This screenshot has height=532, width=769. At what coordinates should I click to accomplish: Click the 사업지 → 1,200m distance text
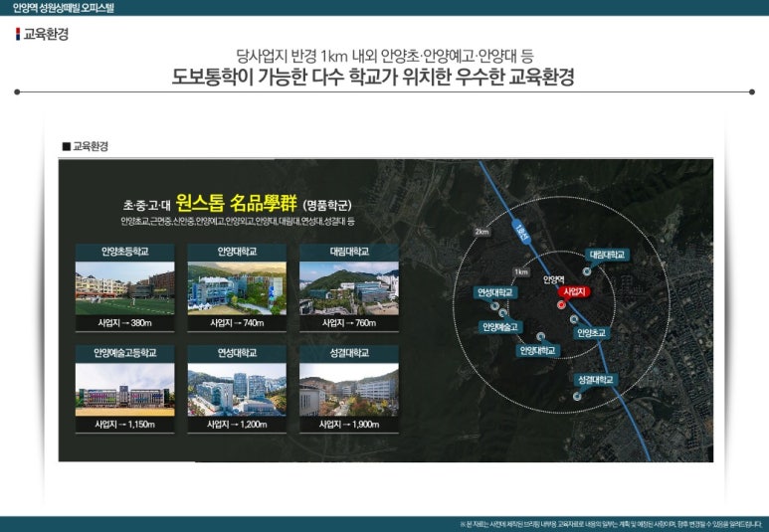(237, 425)
